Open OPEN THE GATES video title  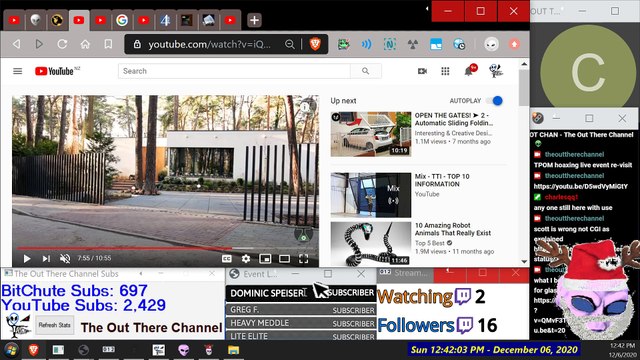click(454, 119)
